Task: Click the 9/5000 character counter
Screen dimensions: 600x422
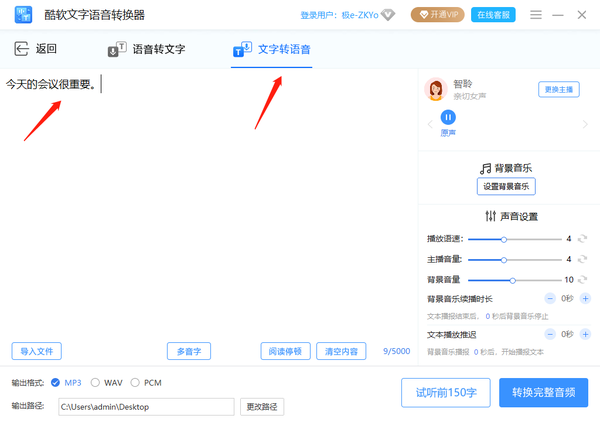Action: point(396,351)
